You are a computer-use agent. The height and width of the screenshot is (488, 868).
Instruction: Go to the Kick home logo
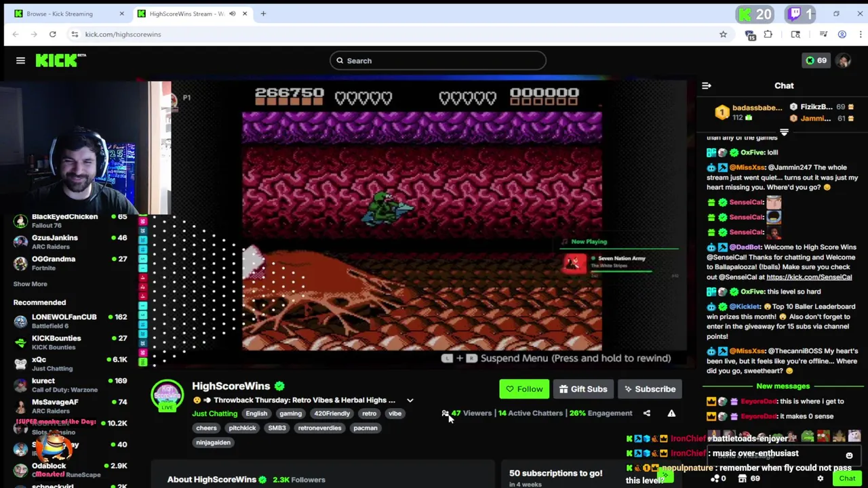point(60,60)
